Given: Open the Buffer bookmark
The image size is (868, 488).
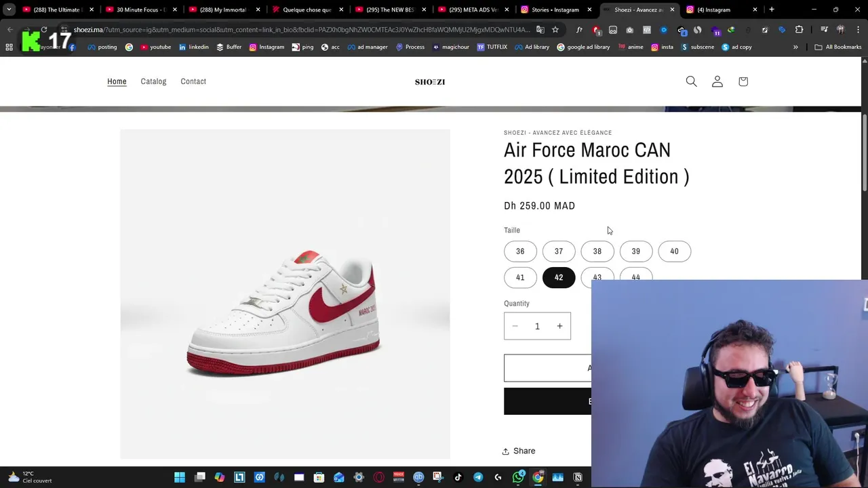Looking at the screenshot, I should click(229, 47).
